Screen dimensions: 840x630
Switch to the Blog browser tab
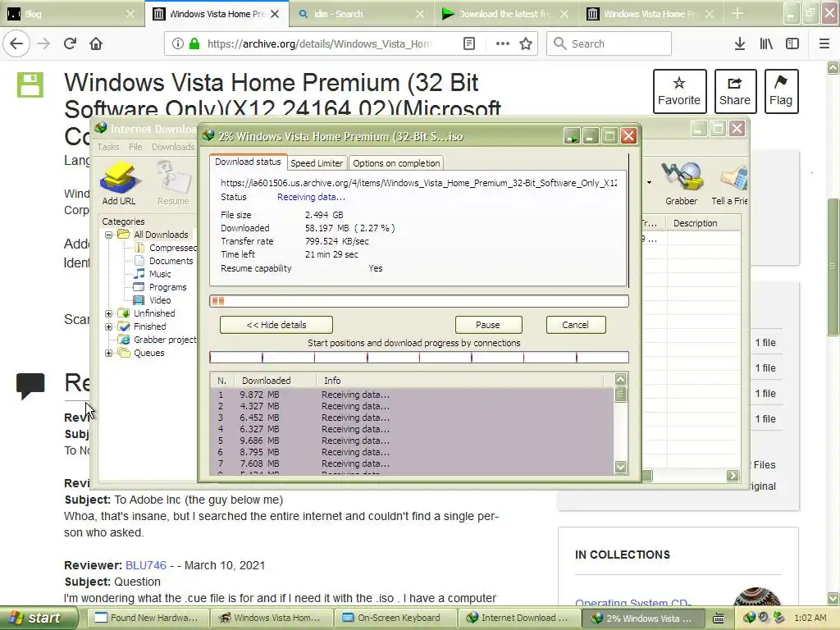click(x=72, y=13)
